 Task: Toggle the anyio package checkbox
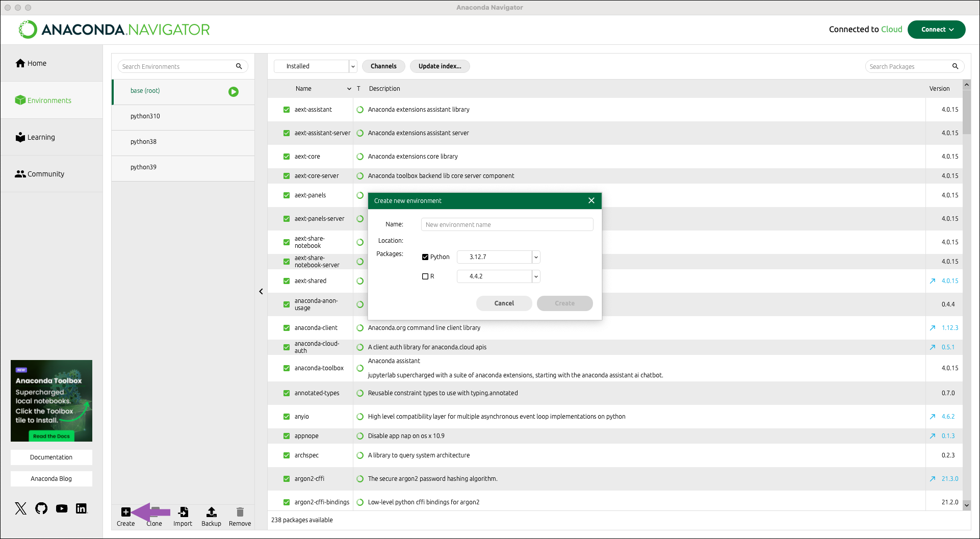pyautogui.click(x=287, y=417)
